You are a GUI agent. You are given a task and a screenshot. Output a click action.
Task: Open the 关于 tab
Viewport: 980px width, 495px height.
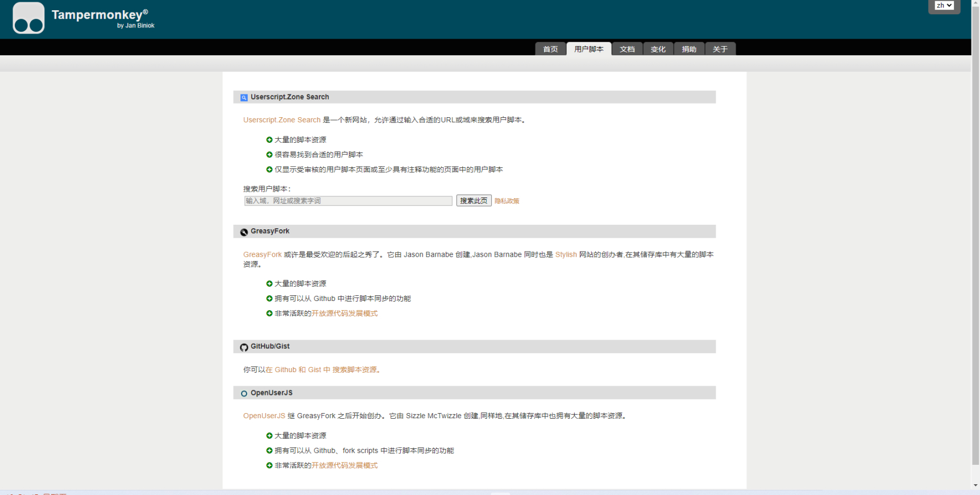pyautogui.click(x=720, y=49)
